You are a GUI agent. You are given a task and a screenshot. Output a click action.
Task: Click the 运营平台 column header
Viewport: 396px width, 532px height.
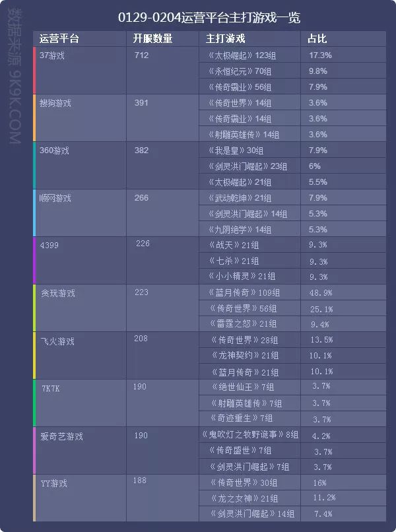[x=59, y=39]
